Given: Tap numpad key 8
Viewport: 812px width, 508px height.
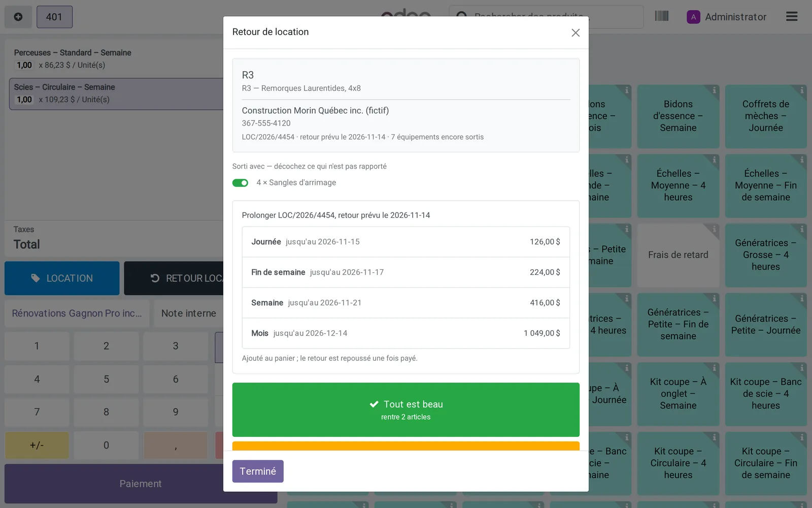Looking at the screenshot, I should (106, 412).
